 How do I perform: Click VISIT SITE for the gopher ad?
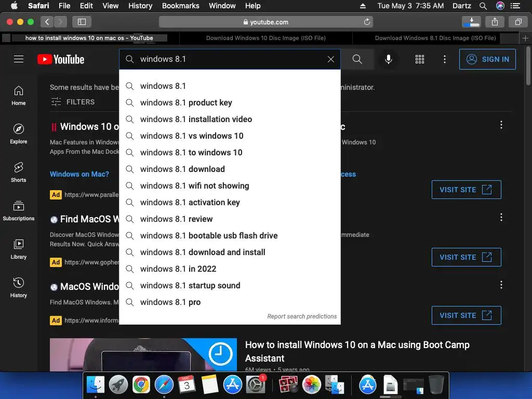[466, 257]
